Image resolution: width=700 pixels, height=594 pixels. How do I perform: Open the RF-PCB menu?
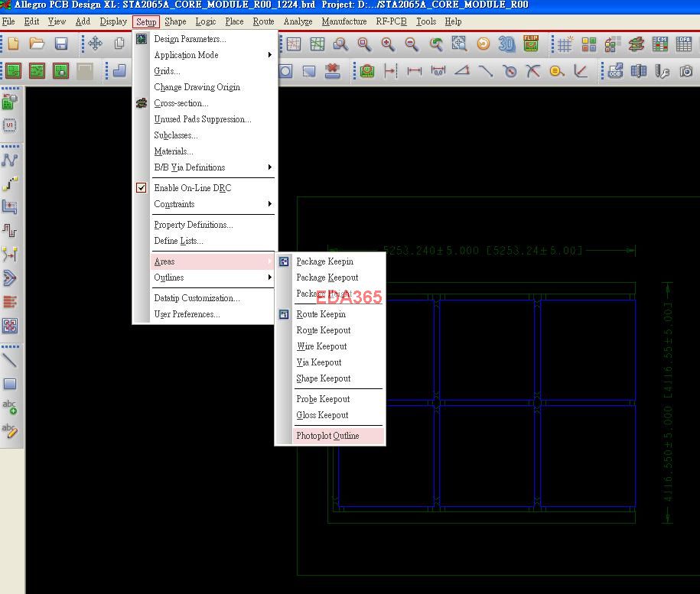point(391,21)
